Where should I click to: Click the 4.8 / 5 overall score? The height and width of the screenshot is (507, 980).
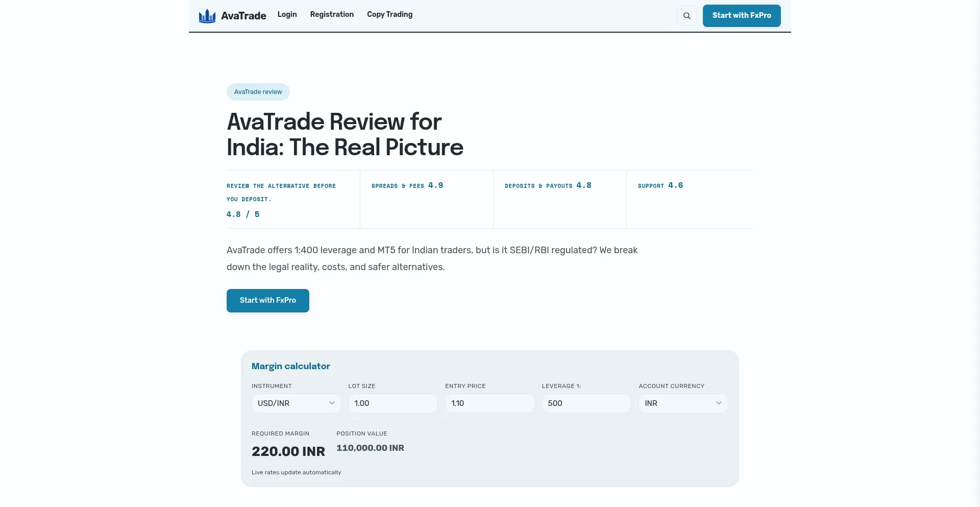coord(243,214)
